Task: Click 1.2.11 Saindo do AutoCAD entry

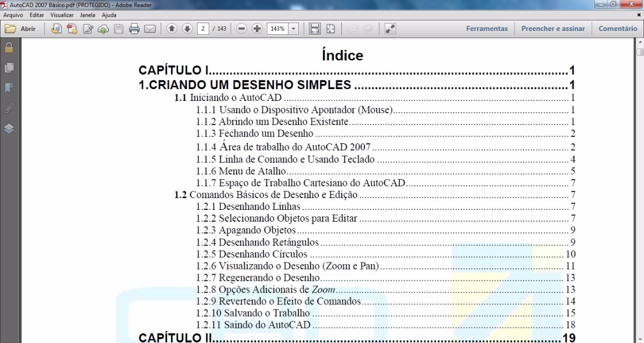Action: [x=386, y=325]
